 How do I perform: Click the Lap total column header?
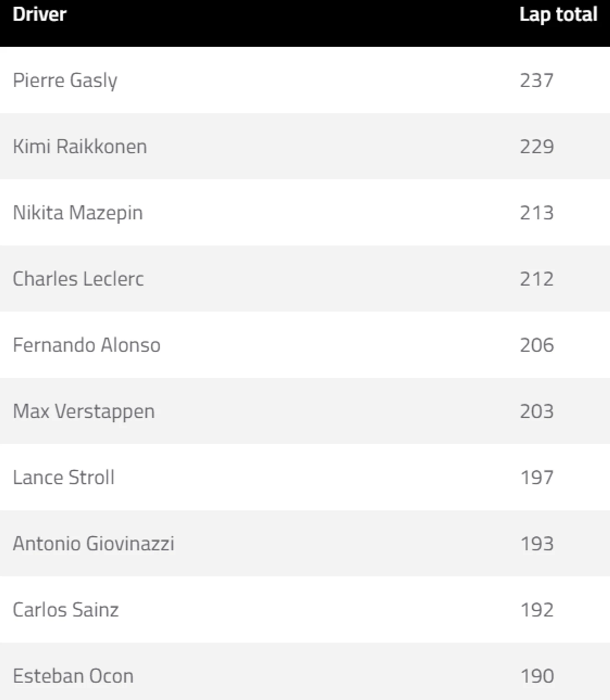(x=558, y=15)
